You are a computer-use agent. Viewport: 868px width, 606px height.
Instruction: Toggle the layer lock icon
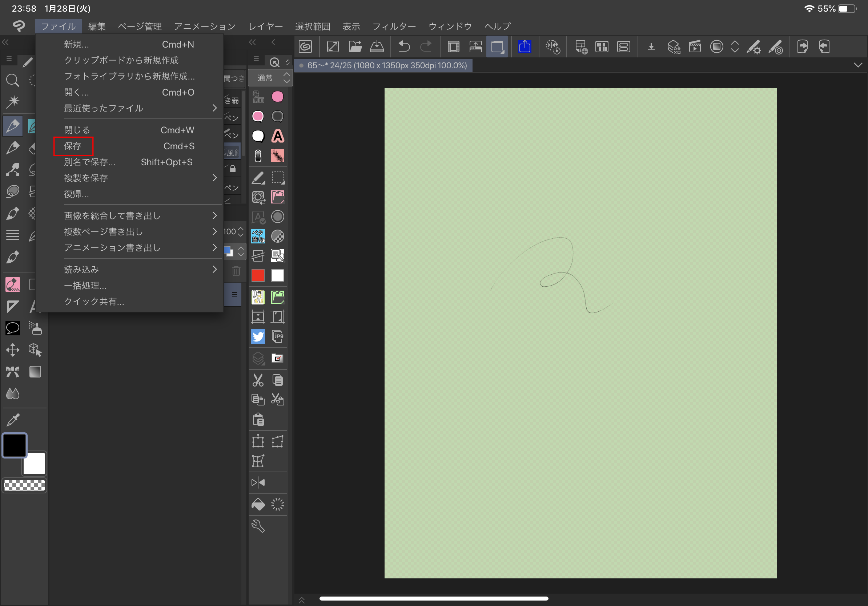coord(233,169)
